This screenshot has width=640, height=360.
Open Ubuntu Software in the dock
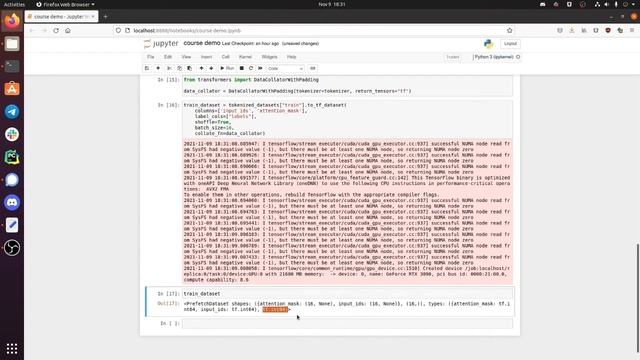click(x=12, y=89)
